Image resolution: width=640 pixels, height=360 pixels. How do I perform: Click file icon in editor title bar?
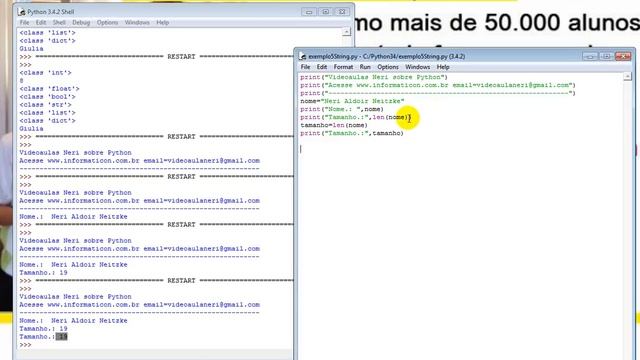[x=302, y=56]
